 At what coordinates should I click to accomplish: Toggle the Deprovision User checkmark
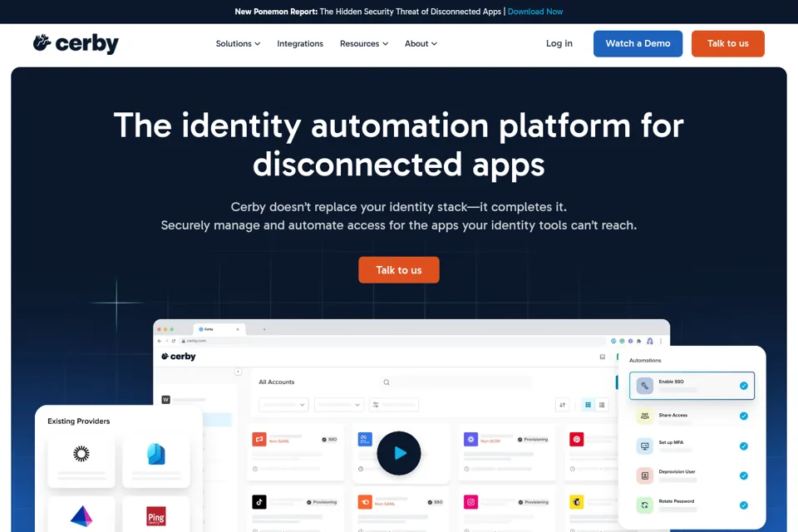click(x=743, y=475)
